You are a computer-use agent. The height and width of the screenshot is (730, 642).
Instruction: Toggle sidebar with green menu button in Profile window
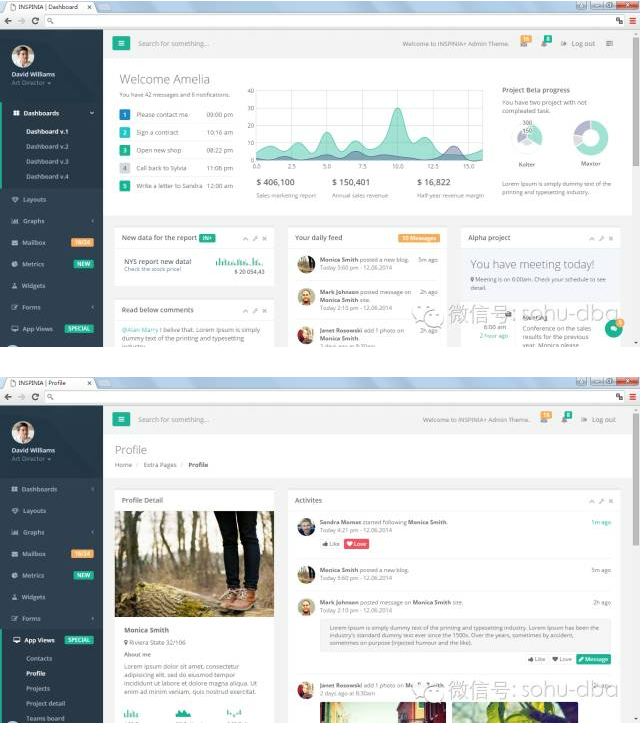coord(121,419)
